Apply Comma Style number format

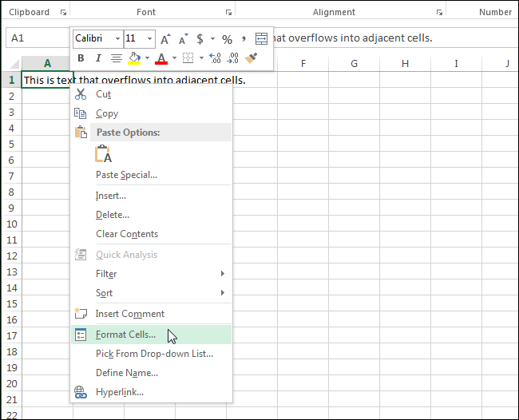[244, 38]
